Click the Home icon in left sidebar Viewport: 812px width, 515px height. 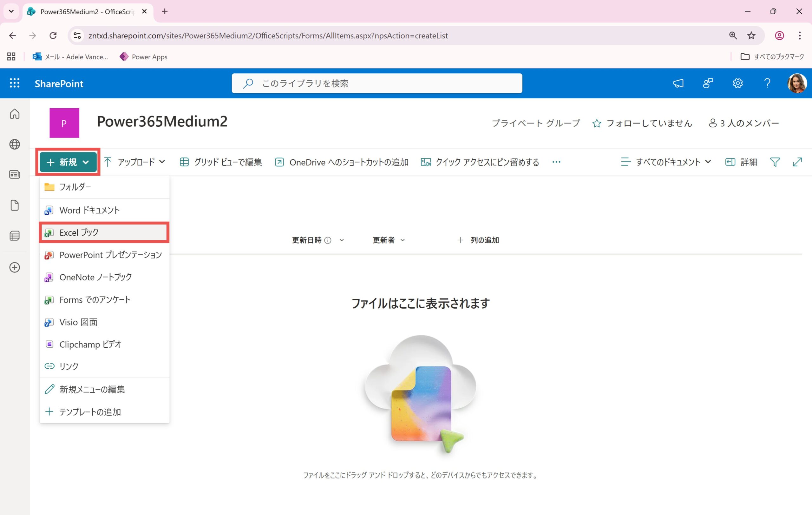15,114
